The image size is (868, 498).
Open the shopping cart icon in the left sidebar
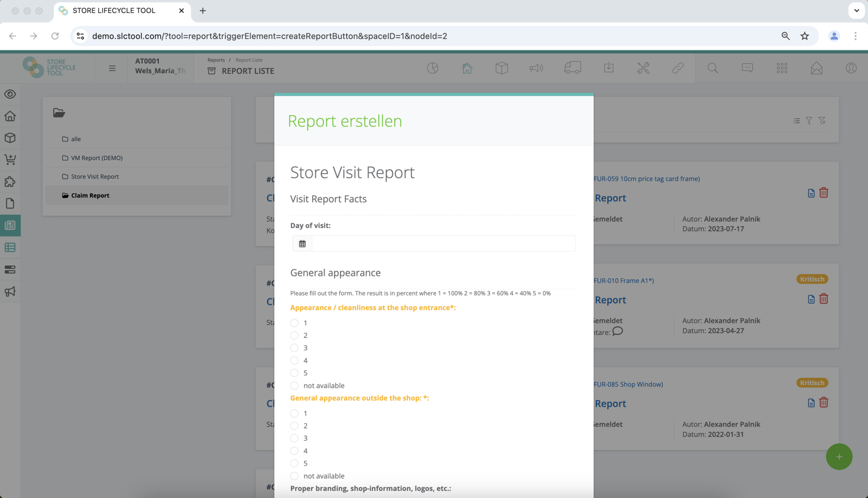tap(10, 160)
